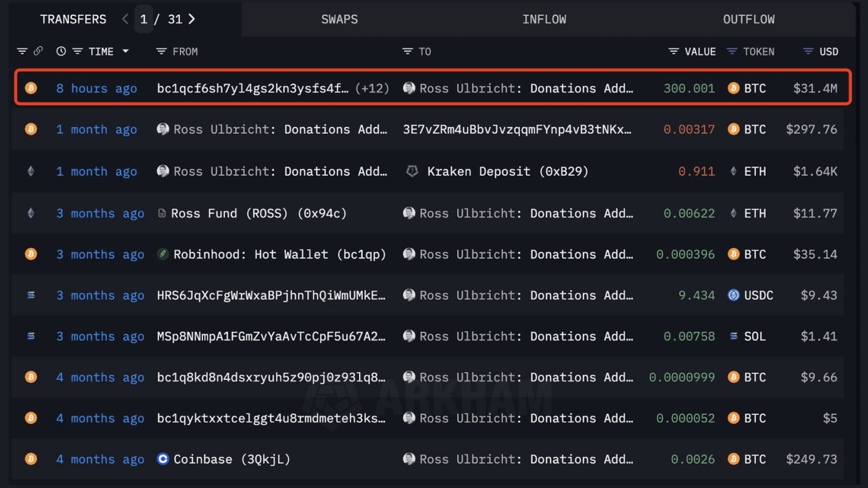
Task: Open sender address MSp8NNmpA1FGmZvYaAvTcCpF5u67A2…
Action: tap(271, 337)
